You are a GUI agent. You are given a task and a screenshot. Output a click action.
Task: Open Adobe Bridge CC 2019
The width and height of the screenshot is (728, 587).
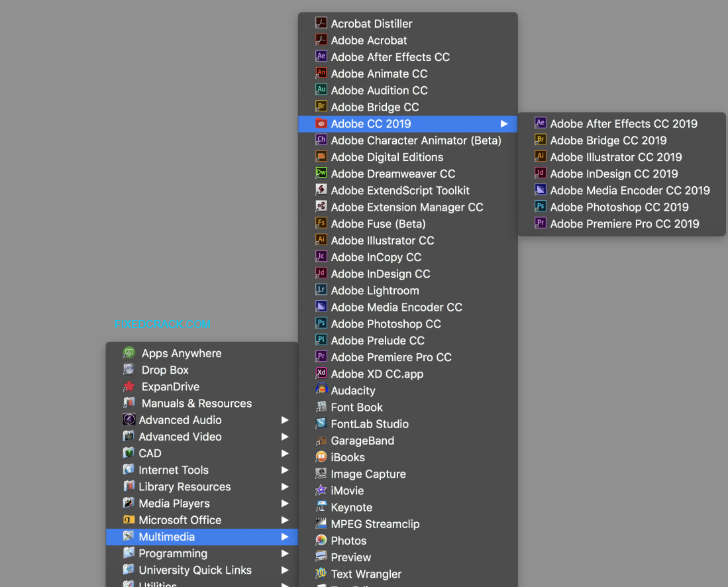(621, 140)
